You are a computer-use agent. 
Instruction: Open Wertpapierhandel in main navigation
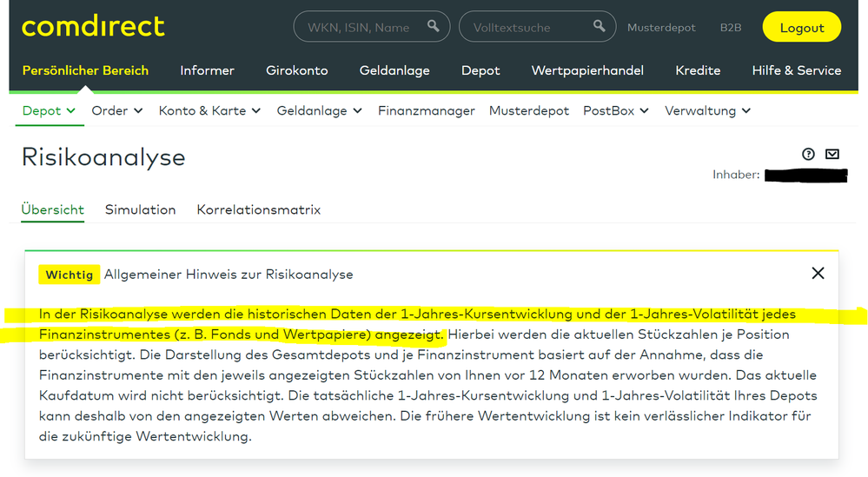point(587,70)
